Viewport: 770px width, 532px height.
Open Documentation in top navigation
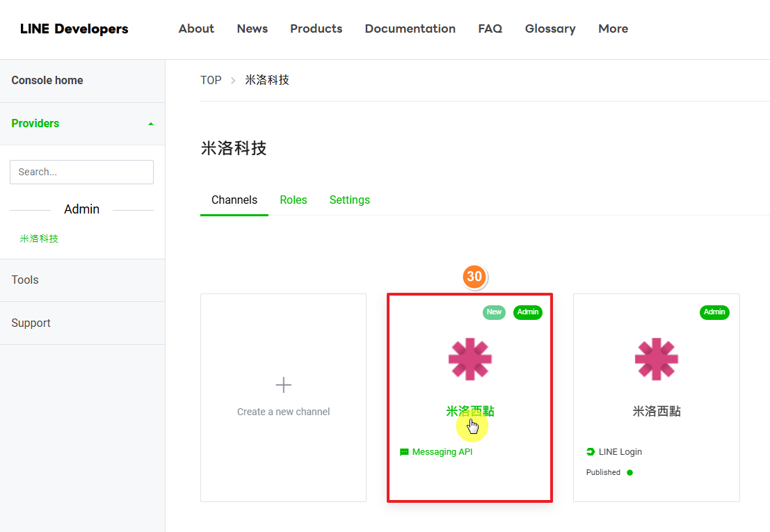[x=410, y=29]
